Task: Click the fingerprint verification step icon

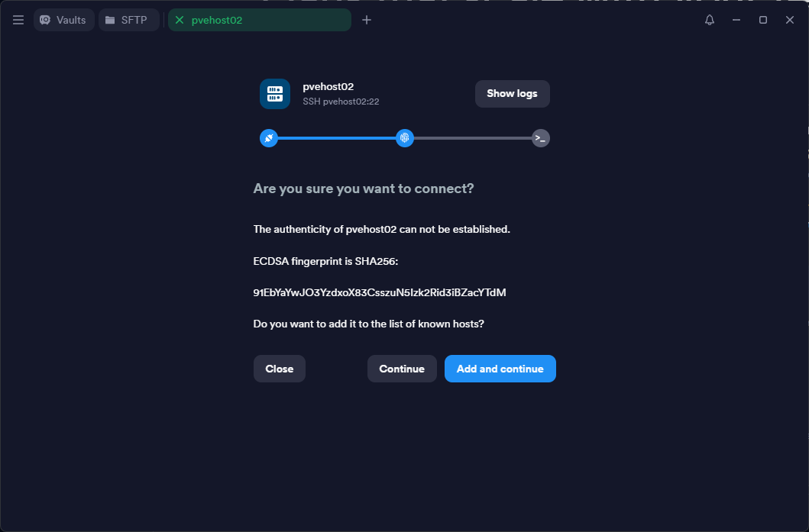Action: pos(405,138)
